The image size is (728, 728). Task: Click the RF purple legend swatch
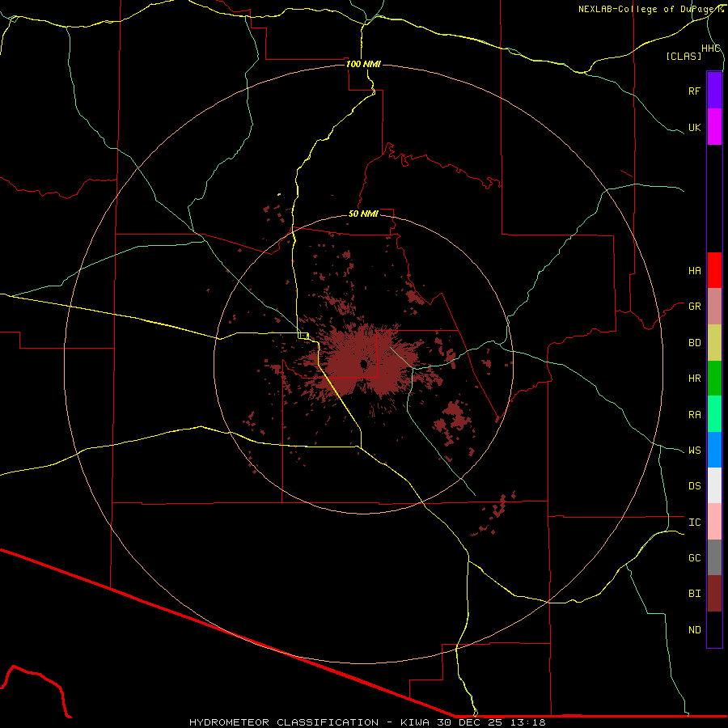[x=714, y=91]
